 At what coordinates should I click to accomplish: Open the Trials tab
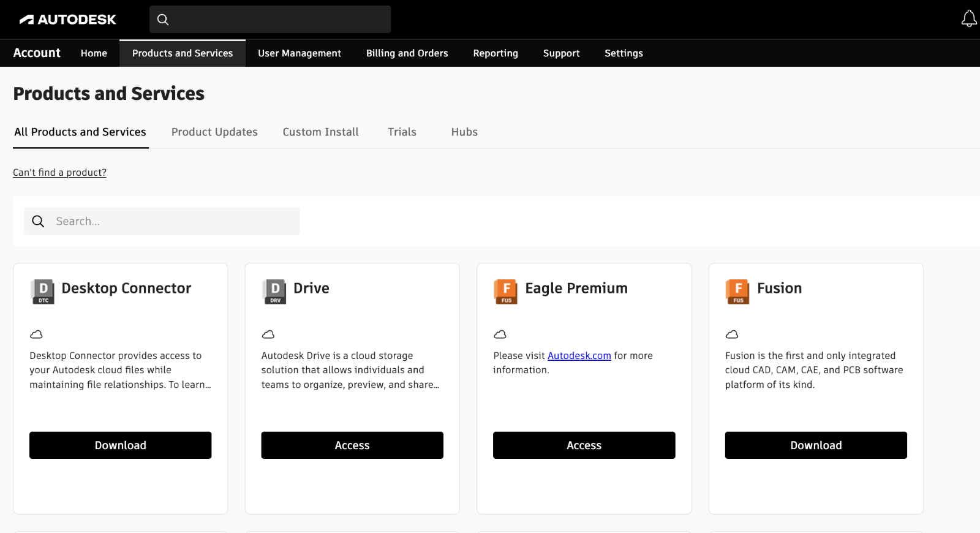tap(402, 132)
